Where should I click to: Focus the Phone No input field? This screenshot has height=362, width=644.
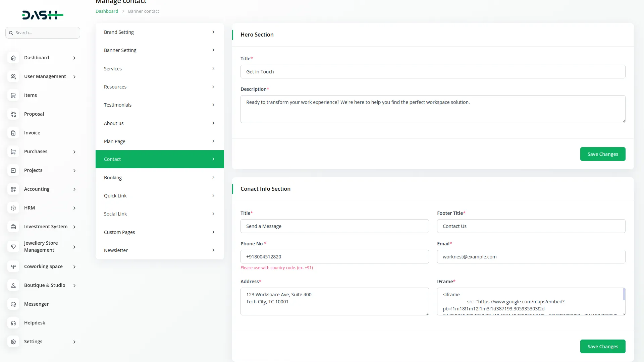pos(334,257)
